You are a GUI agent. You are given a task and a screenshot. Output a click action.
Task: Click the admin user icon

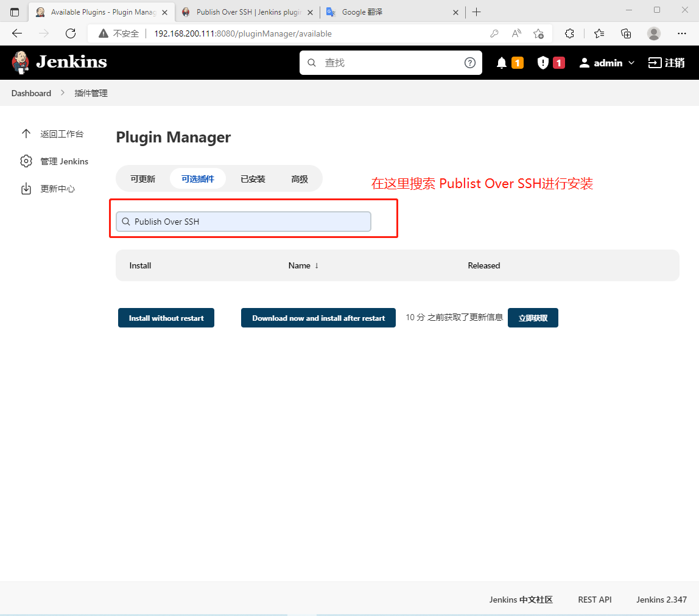coord(584,63)
